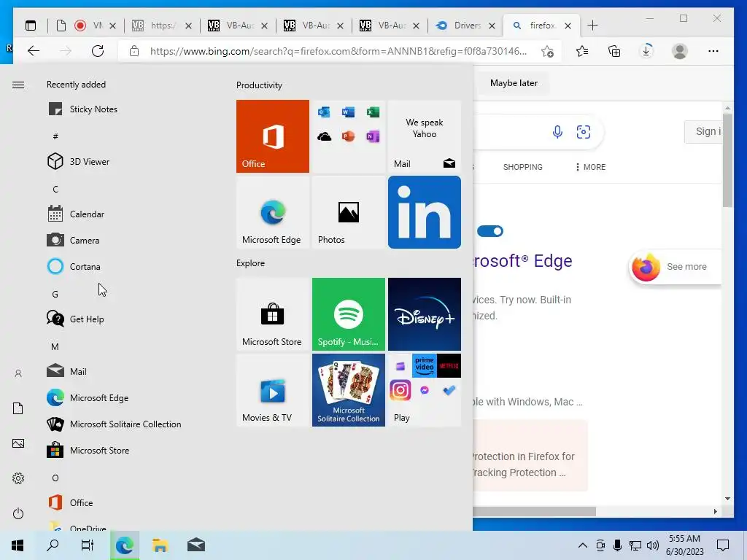Open the Spotify Music tile
The width and height of the screenshot is (747, 560).
348,314
